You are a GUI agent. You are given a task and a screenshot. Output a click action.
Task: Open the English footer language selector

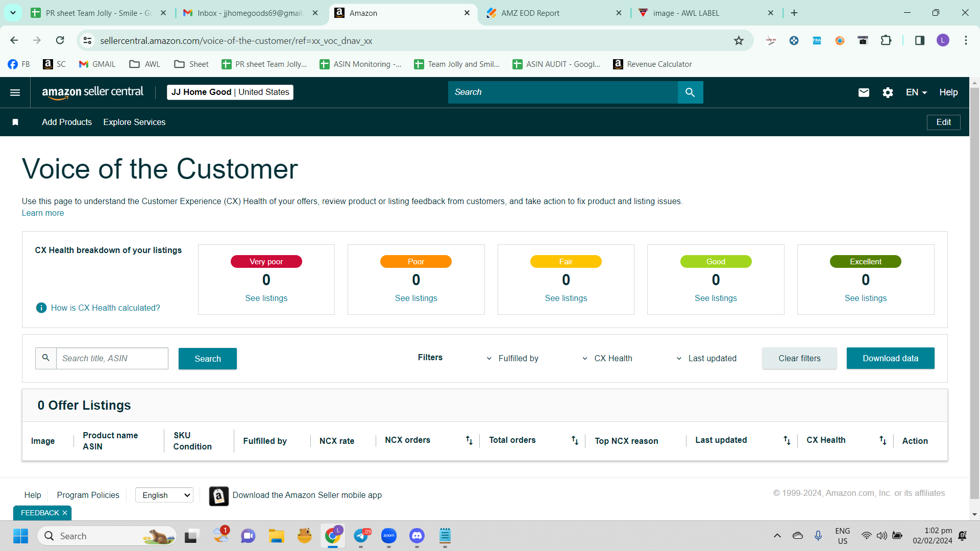[164, 495]
